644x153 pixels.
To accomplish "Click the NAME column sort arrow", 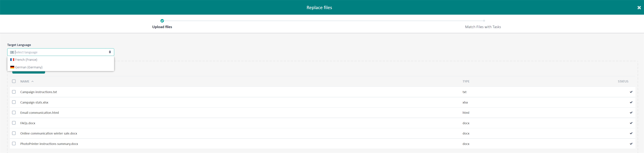I will pos(33,81).
